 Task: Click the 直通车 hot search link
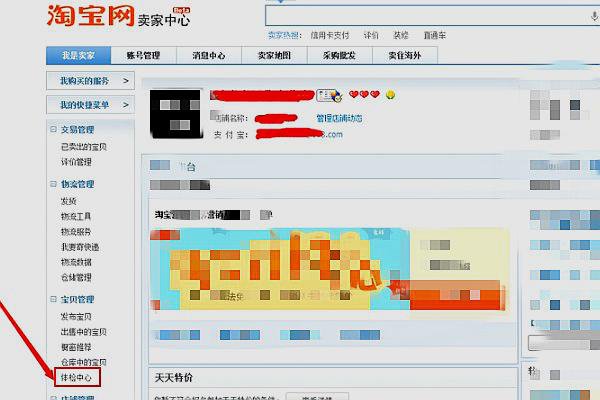435,36
